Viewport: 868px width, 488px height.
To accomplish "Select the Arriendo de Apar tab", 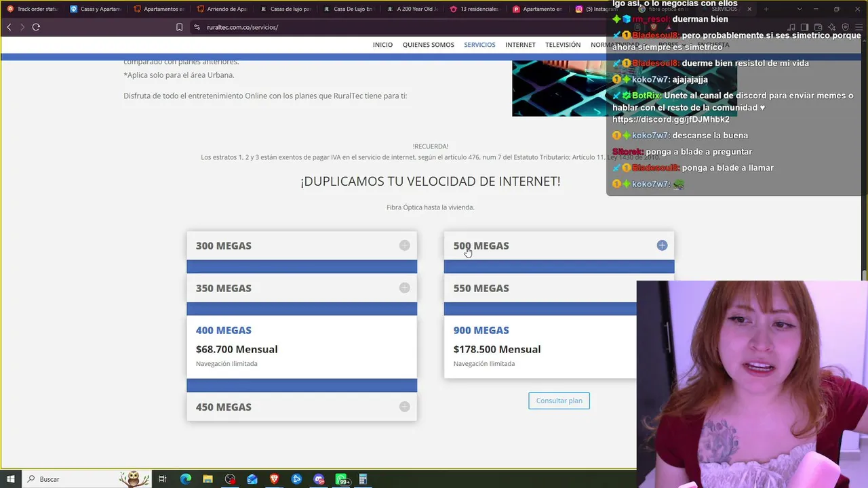I will [222, 9].
